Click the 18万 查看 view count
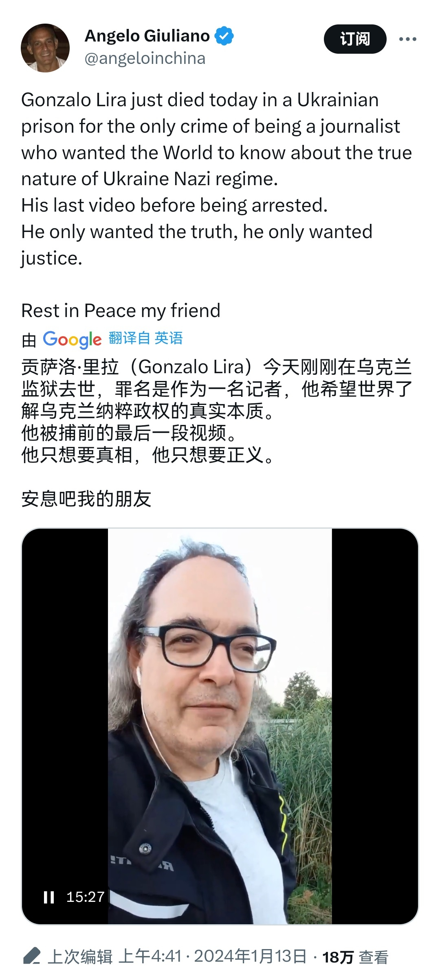This screenshot has width=440, height=980. (x=355, y=957)
